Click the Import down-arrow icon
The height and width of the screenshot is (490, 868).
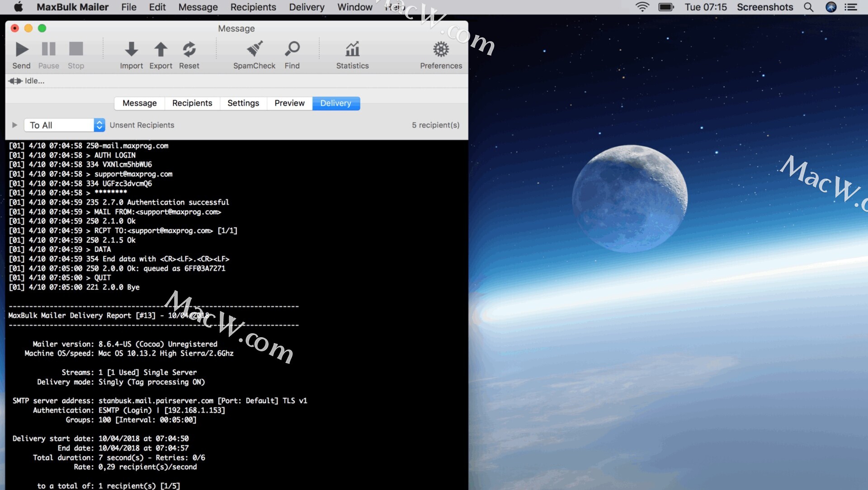131,49
